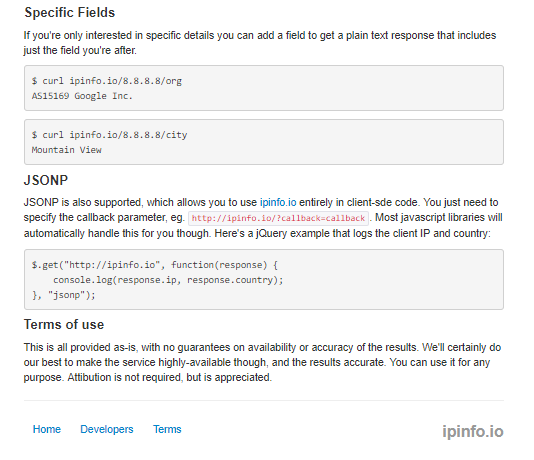The image size is (534, 460).
Task: Select the inline callback URL code snippet
Action: pyautogui.click(x=278, y=218)
